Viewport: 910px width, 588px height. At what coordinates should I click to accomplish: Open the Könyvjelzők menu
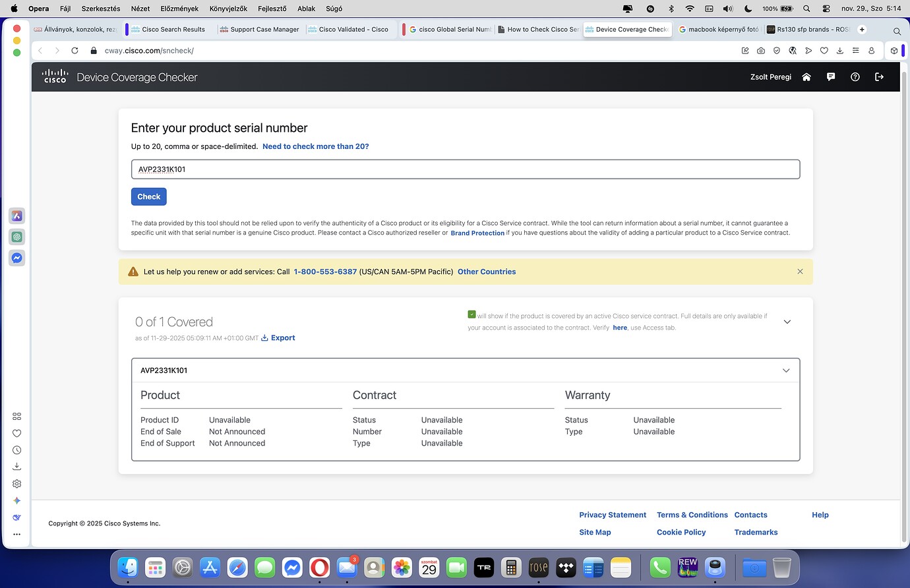pyautogui.click(x=228, y=9)
